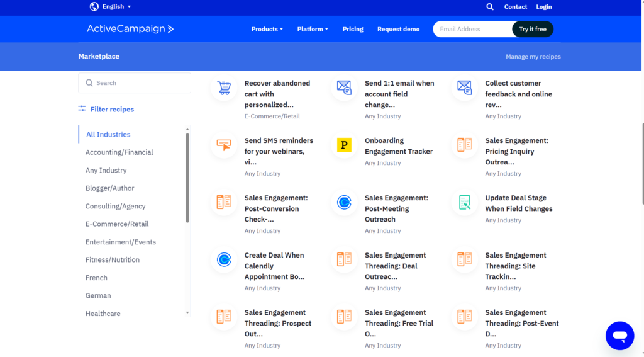
Task: Expand the Platform menu
Action: pos(313,29)
